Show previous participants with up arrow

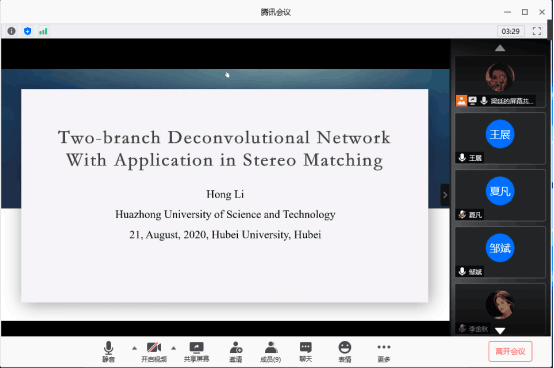(500, 48)
